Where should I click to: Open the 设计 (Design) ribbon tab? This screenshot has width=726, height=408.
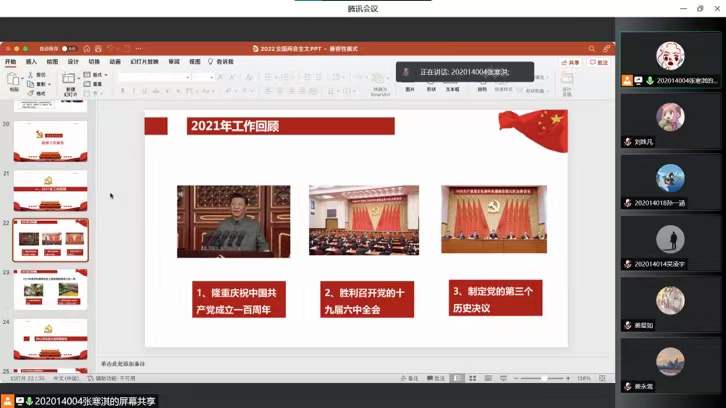(73, 62)
